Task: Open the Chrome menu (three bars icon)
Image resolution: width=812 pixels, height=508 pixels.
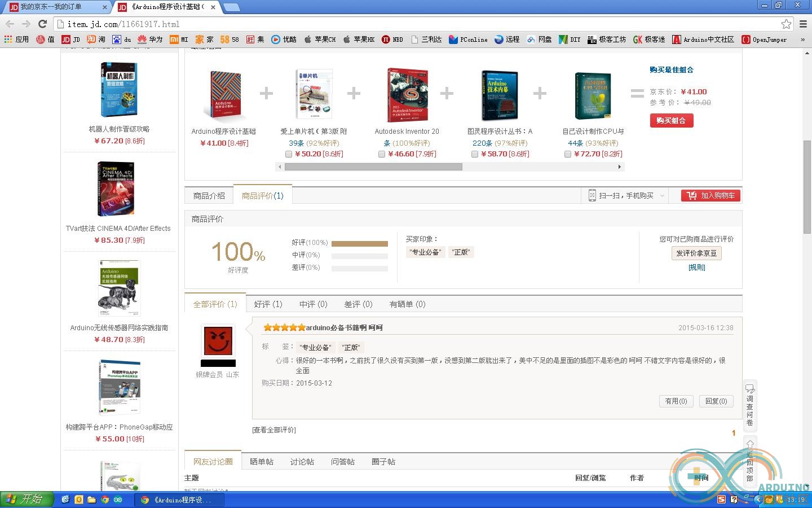Action: 803,24
